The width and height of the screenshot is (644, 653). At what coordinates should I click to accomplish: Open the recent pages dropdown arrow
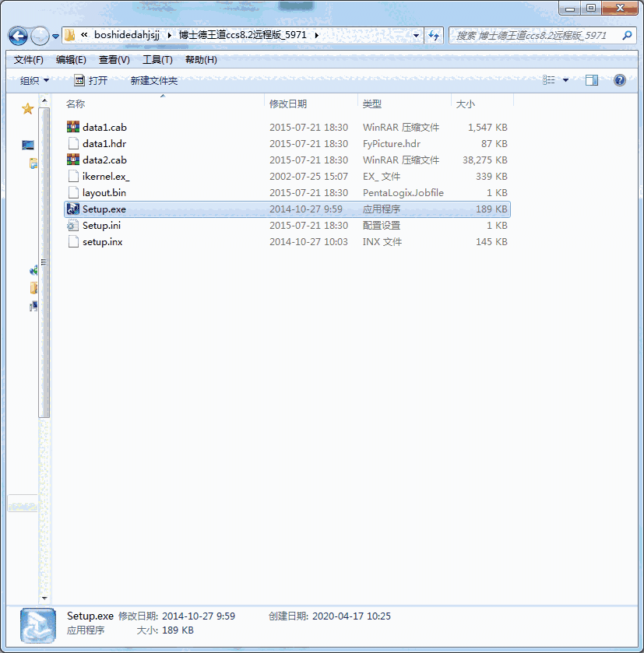pos(55,37)
